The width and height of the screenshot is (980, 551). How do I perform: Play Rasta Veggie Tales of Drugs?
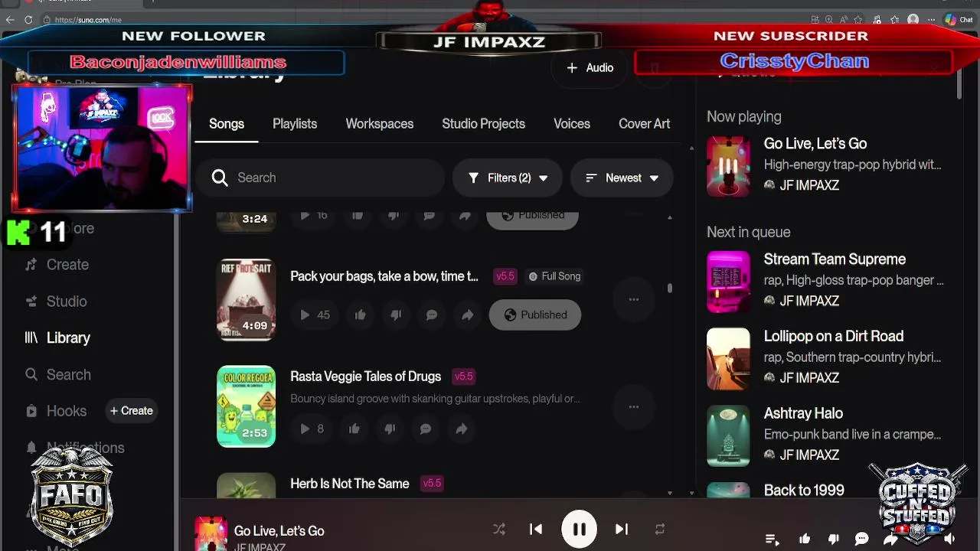pyautogui.click(x=305, y=429)
